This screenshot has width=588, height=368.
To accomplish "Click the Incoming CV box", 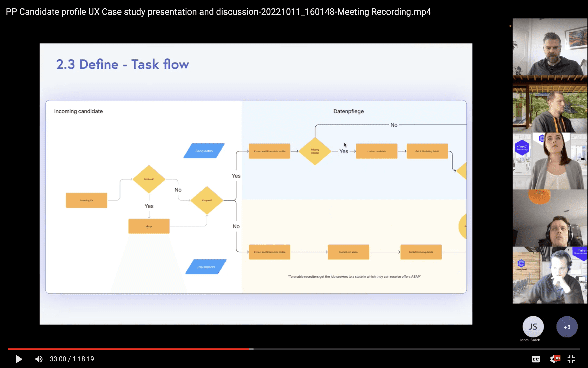I will point(86,200).
